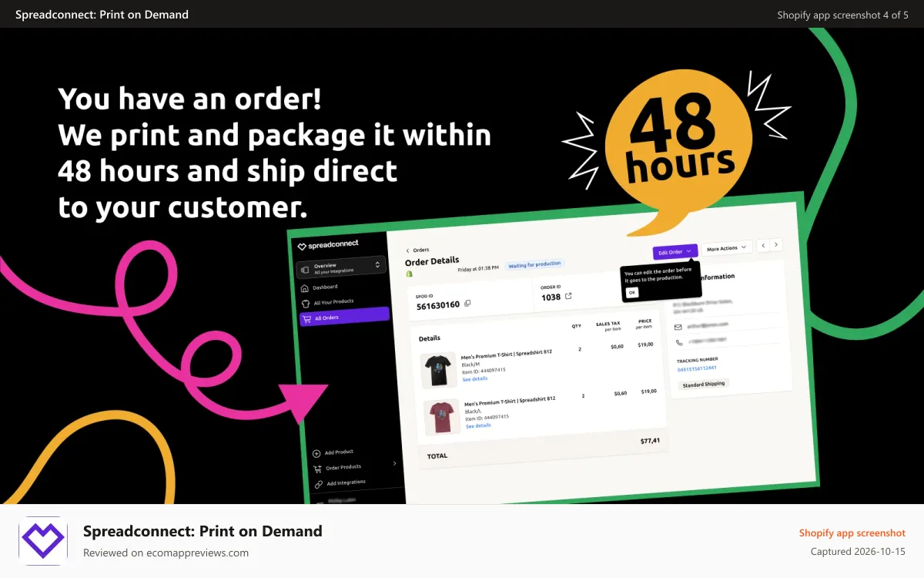Choose Add Product in sidebar
Screen dimensions: 924x578
[x=340, y=452]
